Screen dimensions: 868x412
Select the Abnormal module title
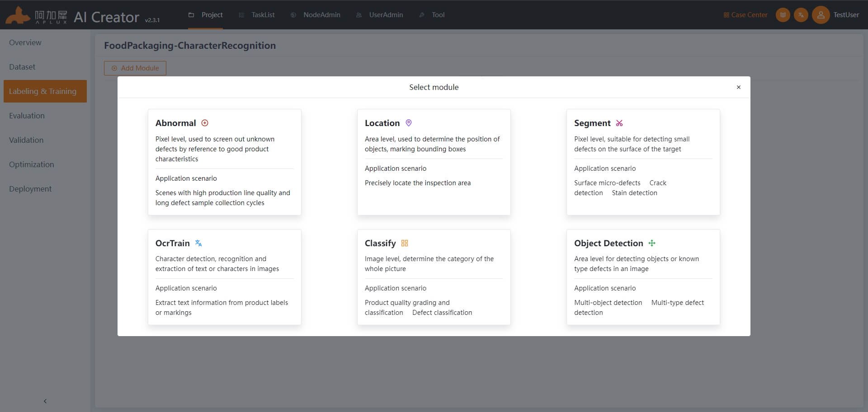[x=176, y=123]
